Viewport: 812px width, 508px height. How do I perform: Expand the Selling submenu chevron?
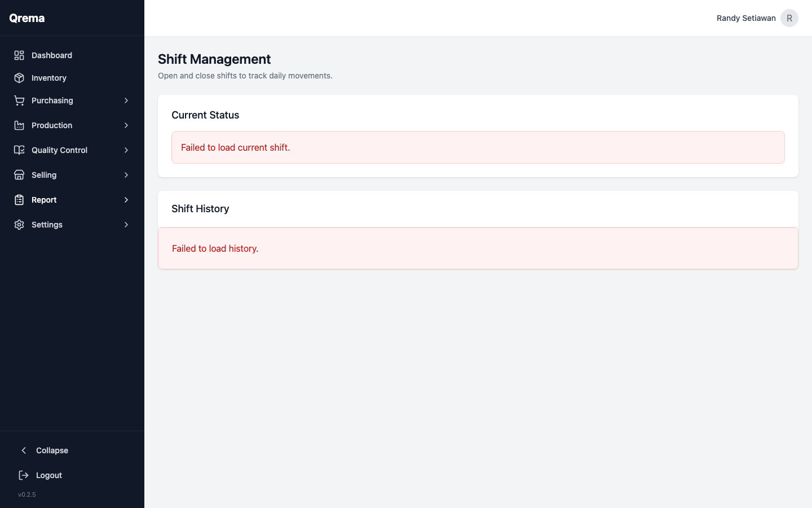(126, 174)
